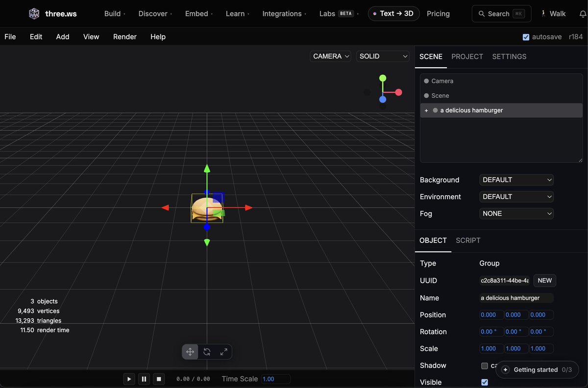This screenshot has height=388, width=588.
Task: Click the three.ws cube logo
Action: [x=34, y=14]
